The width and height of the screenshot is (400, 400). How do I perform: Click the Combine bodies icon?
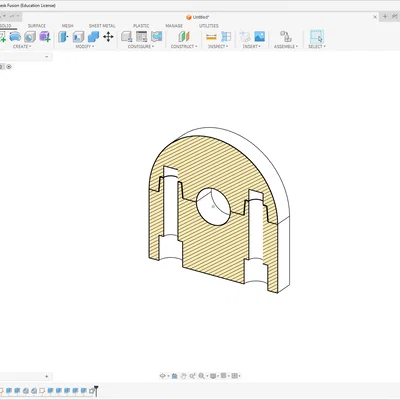pos(93,37)
